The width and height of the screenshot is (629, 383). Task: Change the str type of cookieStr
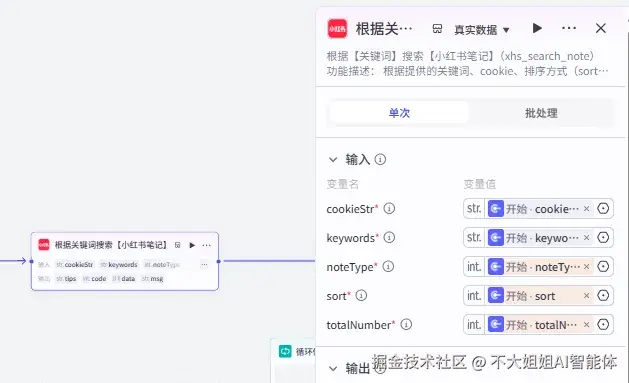(474, 209)
